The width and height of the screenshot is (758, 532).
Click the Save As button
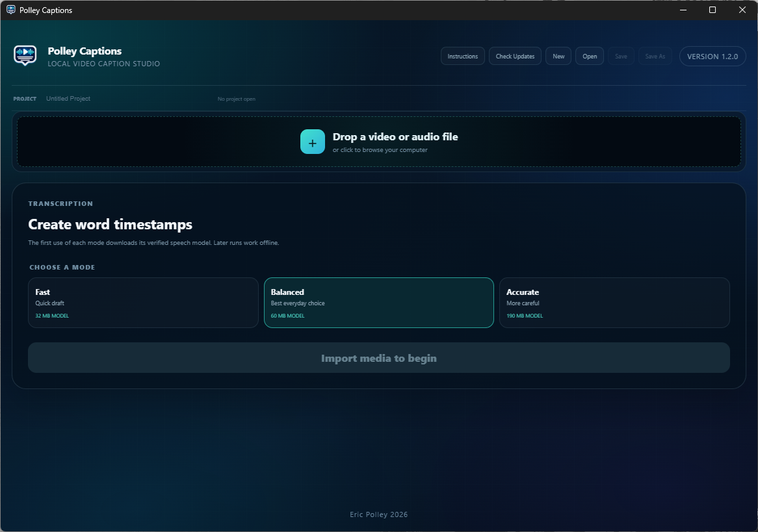coord(655,56)
